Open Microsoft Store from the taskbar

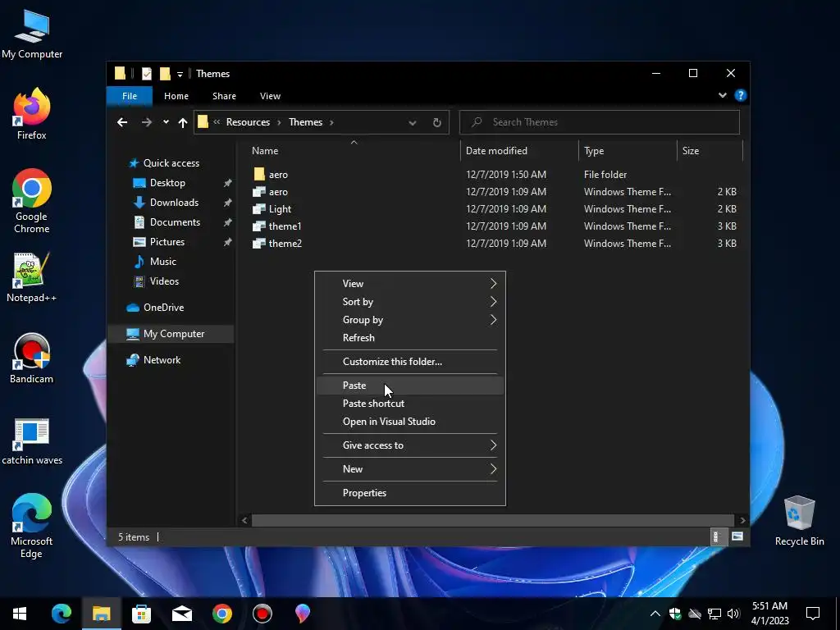coord(141,614)
